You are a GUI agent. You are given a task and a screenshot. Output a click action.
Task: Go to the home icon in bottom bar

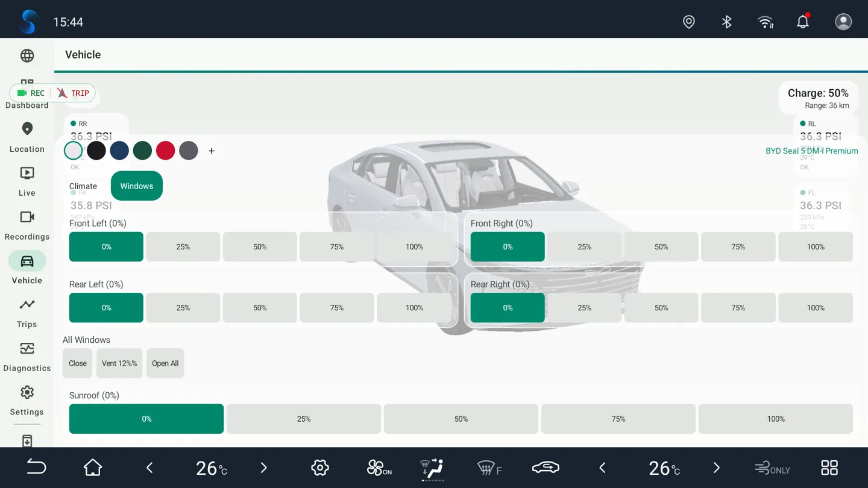click(93, 468)
